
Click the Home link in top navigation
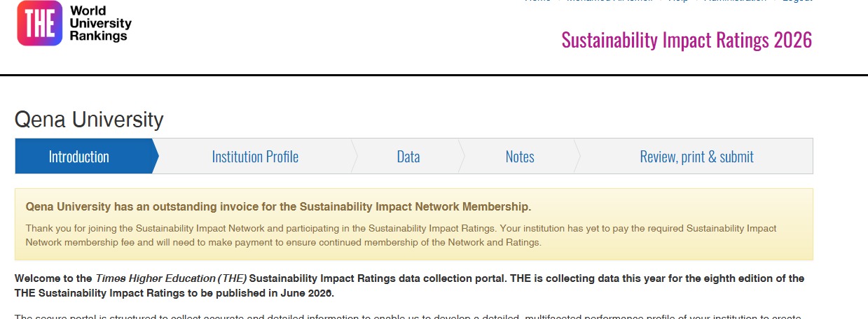(x=537, y=1)
